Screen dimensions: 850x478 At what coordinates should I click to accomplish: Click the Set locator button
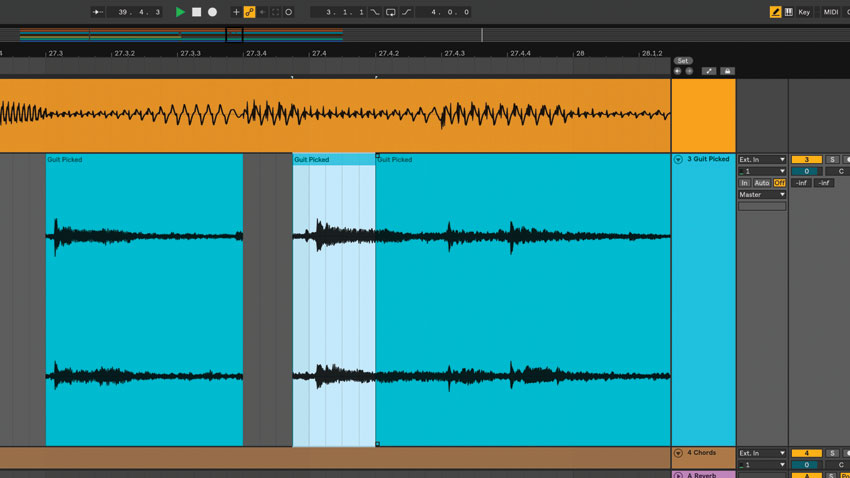point(683,61)
